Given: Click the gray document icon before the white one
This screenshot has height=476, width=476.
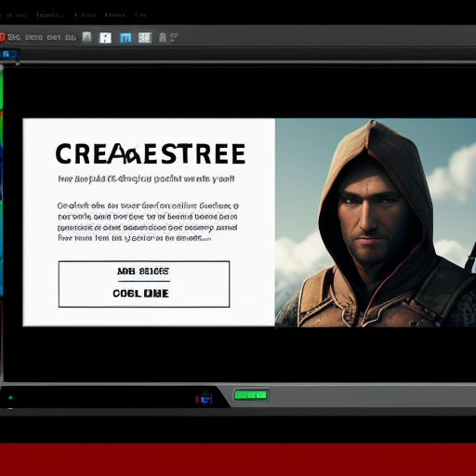Looking at the screenshot, I should point(86,37).
